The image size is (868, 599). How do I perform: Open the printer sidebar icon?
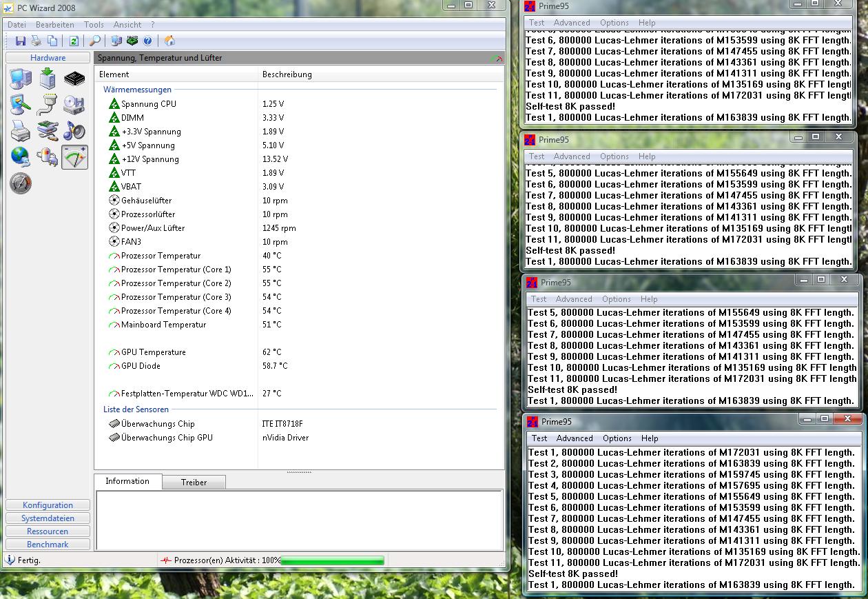pos(21,130)
